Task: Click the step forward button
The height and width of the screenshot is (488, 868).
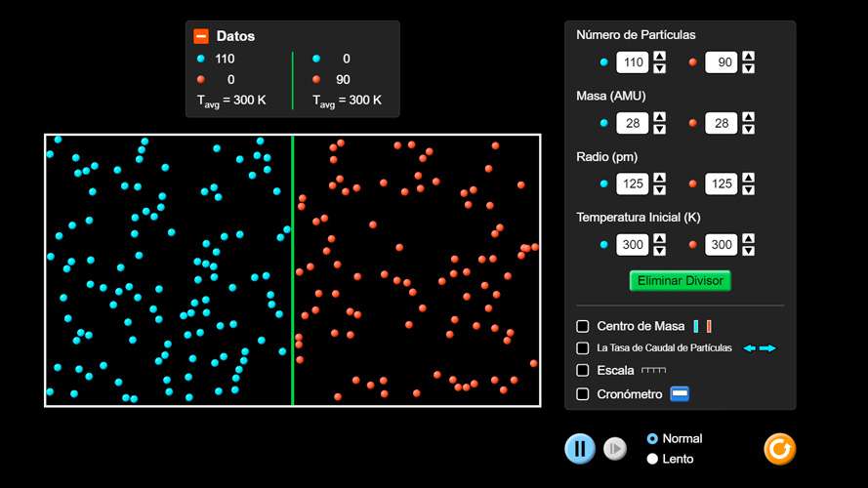Action: [615, 449]
